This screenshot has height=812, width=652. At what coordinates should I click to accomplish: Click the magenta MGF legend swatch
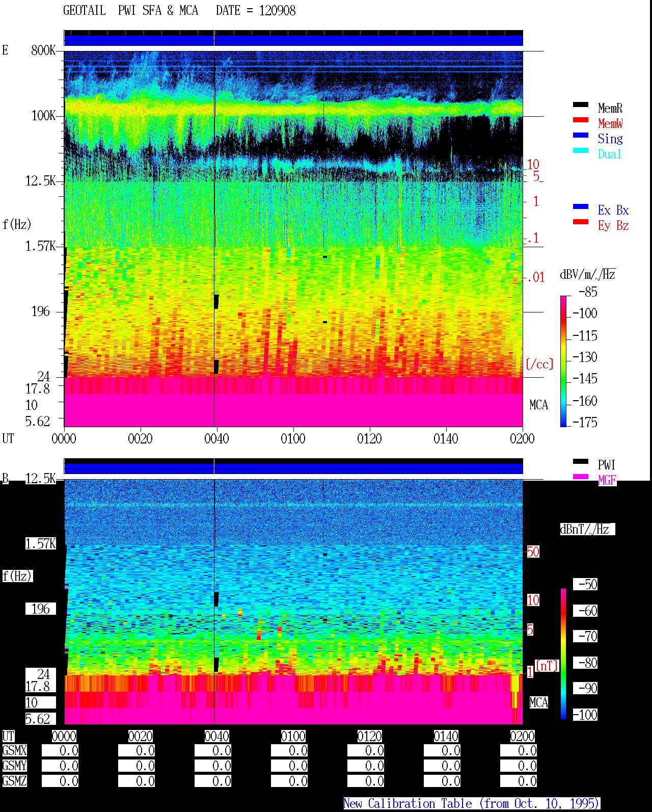coord(581,477)
